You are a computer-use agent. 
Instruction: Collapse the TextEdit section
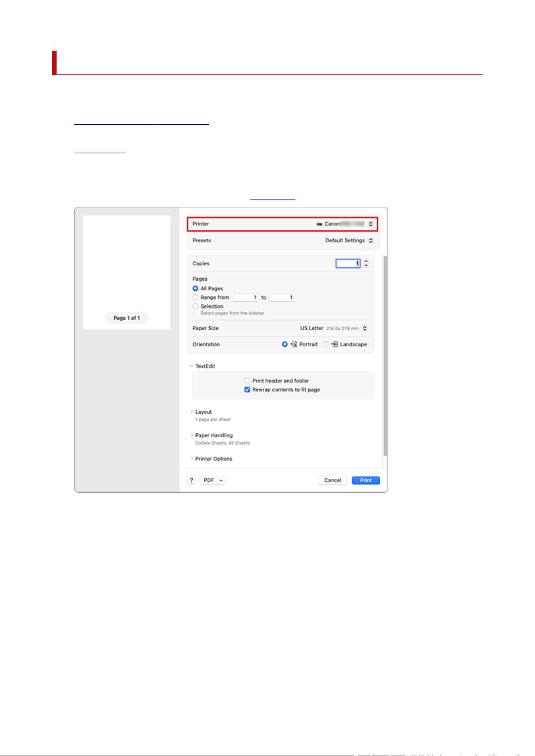coord(192,366)
